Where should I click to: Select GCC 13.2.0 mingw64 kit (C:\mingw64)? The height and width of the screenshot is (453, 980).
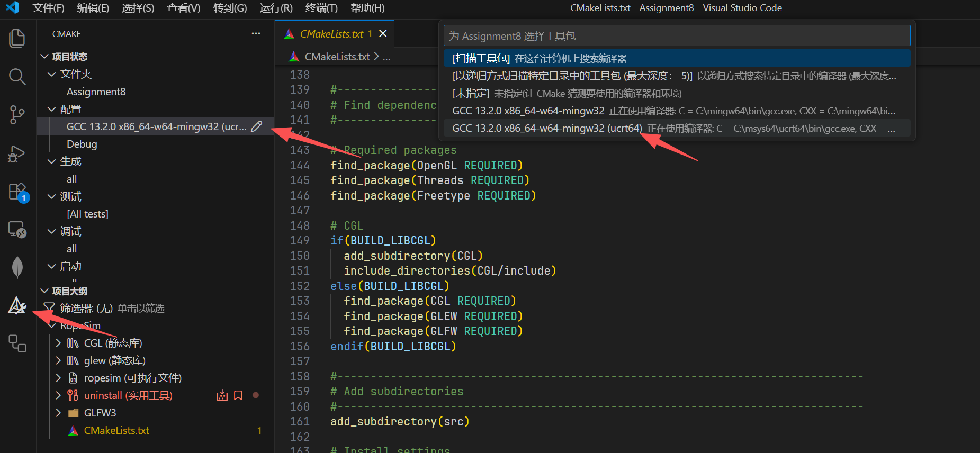pos(677,111)
